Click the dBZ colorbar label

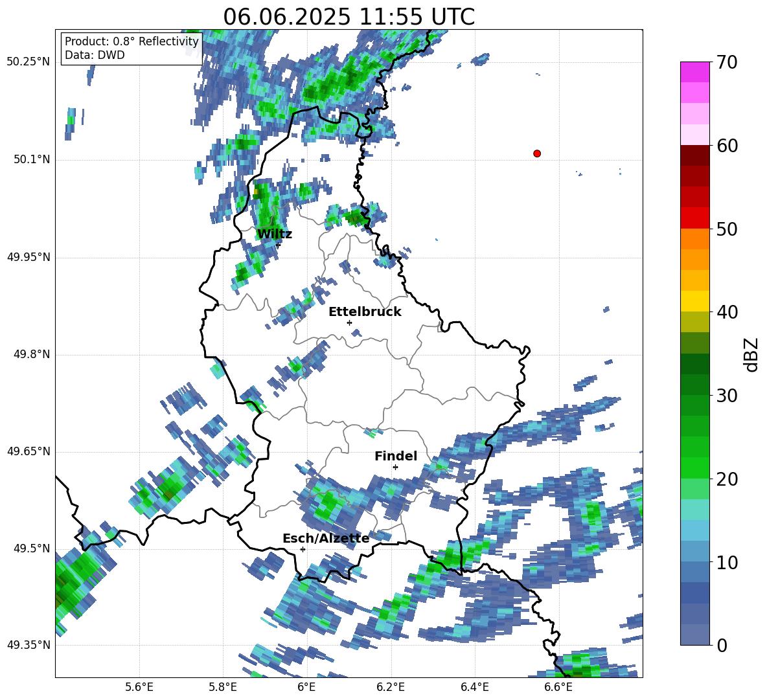750,354
